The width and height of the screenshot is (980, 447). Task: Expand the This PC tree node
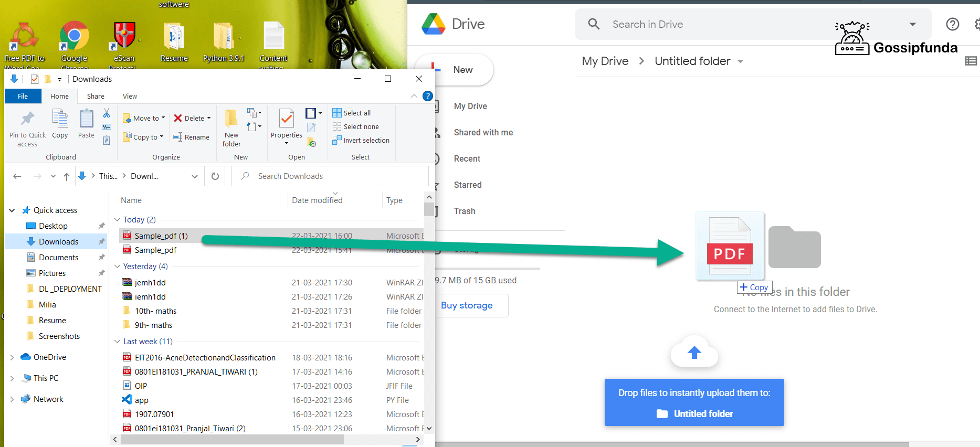pyautogui.click(x=12, y=378)
